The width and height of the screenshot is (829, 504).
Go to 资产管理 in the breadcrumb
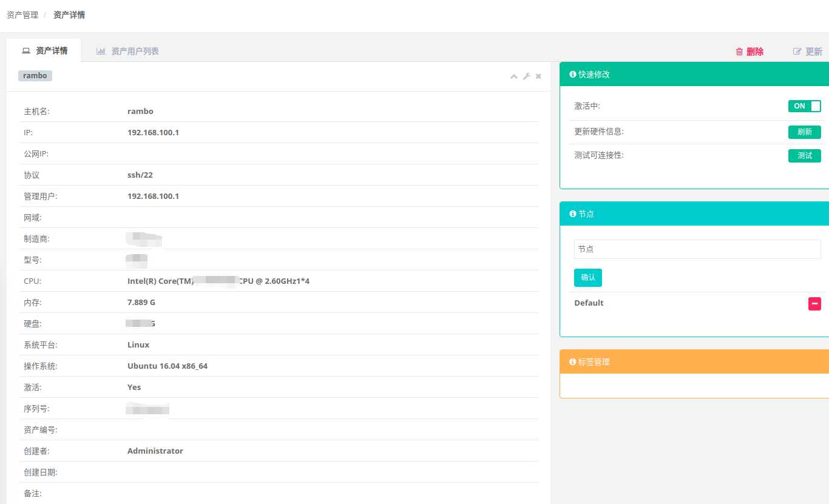pyautogui.click(x=22, y=15)
